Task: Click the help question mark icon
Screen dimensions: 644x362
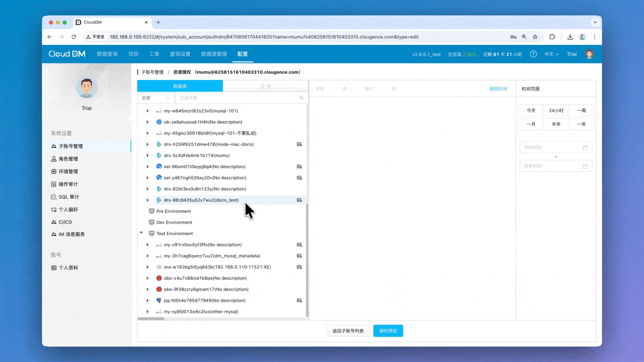Action: [533, 54]
